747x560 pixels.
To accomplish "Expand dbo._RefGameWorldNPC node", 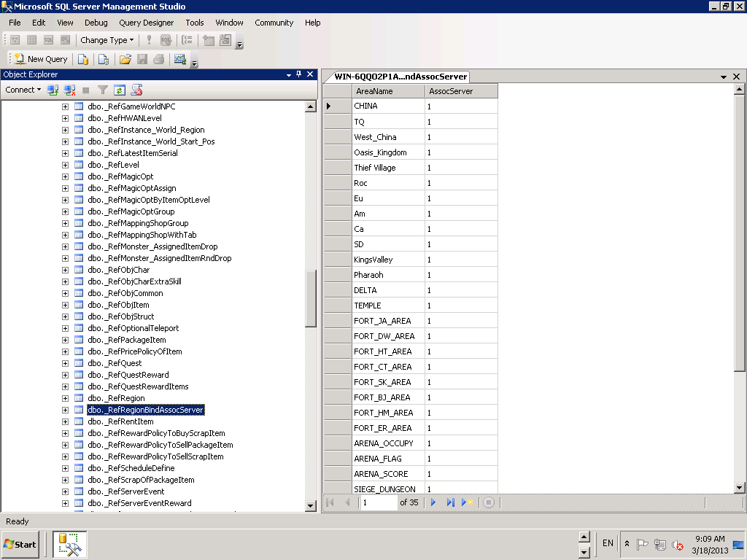I will 65,106.
